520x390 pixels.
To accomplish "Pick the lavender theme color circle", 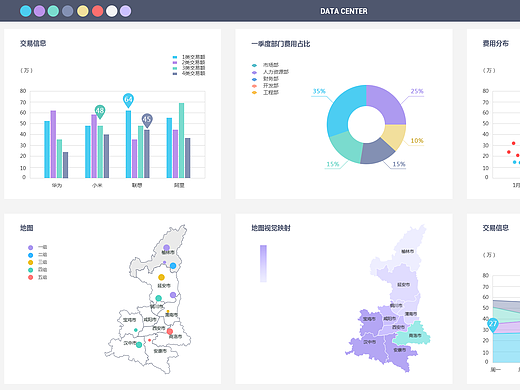I will pos(125,11).
